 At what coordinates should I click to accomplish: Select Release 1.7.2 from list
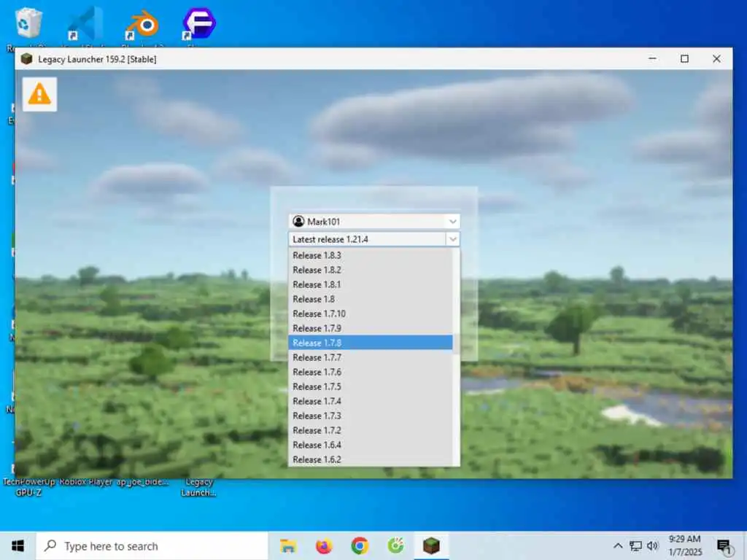coord(370,430)
